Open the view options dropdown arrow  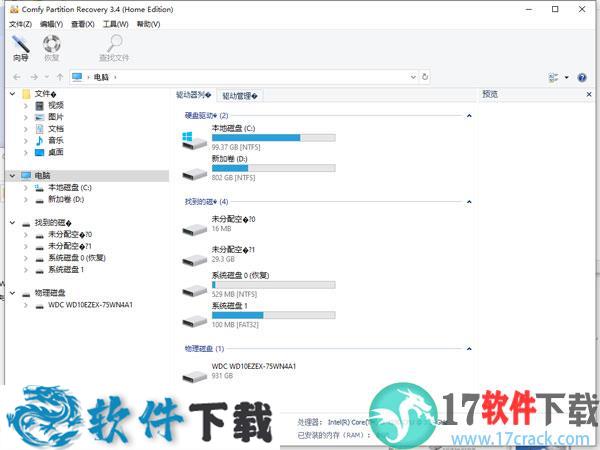pos(567,78)
